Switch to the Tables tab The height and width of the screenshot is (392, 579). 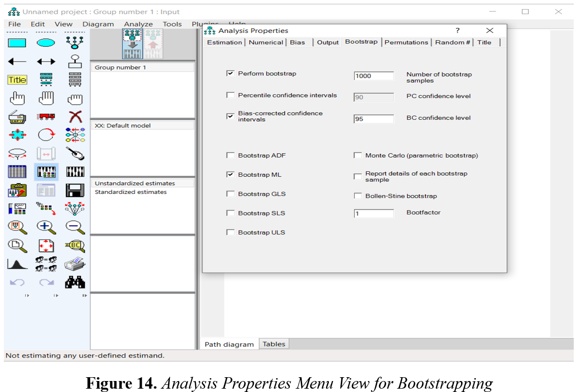pos(274,344)
